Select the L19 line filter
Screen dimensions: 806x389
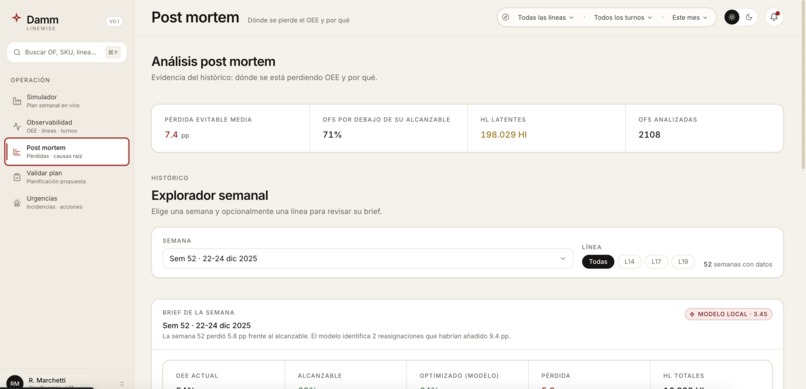(683, 262)
